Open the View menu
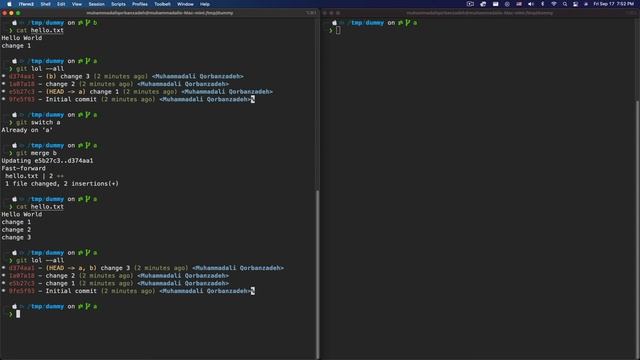 pyautogui.click(x=77, y=4)
